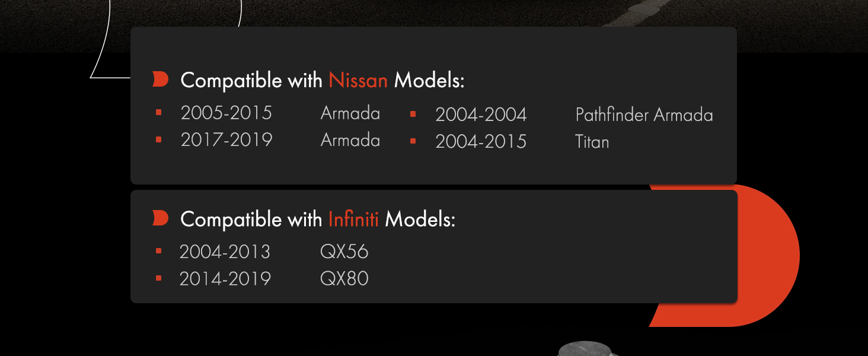Select the 2014-2019 year range text

click(225, 278)
